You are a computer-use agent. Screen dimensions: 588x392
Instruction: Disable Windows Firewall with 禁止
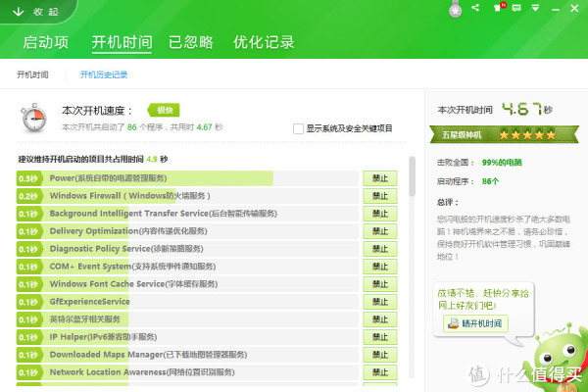tap(380, 196)
